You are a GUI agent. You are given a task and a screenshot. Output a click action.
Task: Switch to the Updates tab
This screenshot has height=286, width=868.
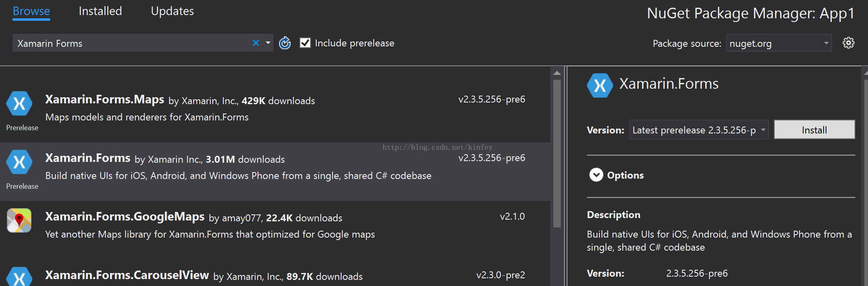coord(172,11)
